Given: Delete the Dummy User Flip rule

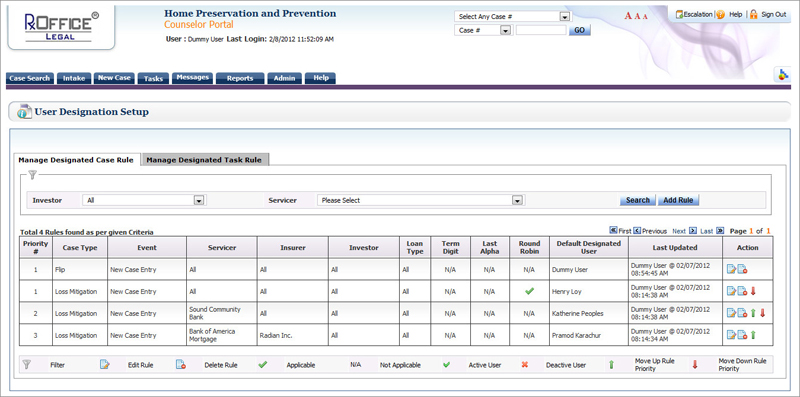Looking at the screenshot, I should pyautogui.click(x=742, y=269).
